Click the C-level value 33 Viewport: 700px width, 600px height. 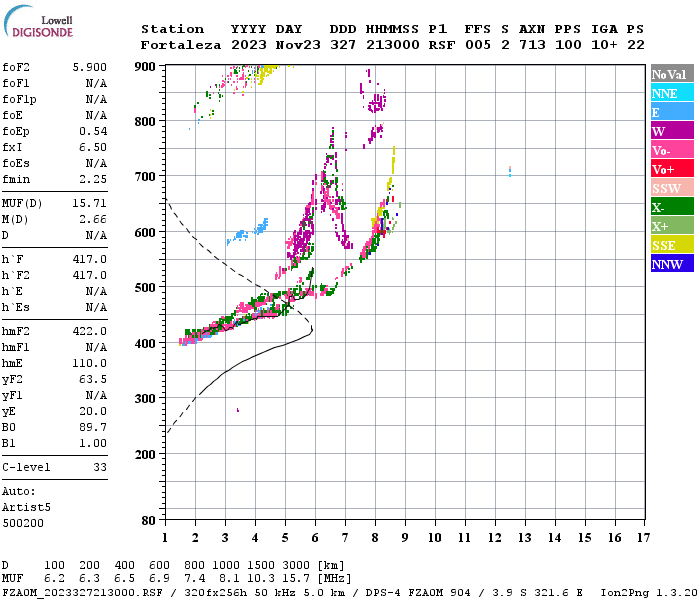[100, 467]
